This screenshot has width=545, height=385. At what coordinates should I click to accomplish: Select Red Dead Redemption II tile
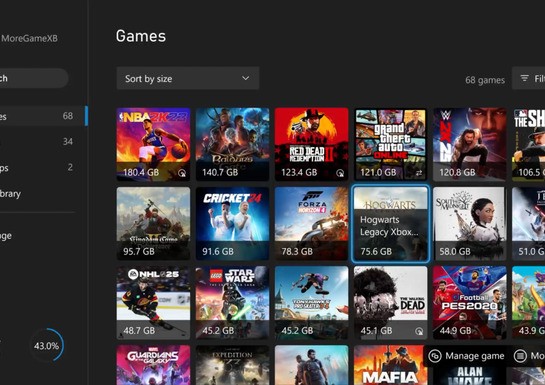pyautogui.click(x=311, y=144)
